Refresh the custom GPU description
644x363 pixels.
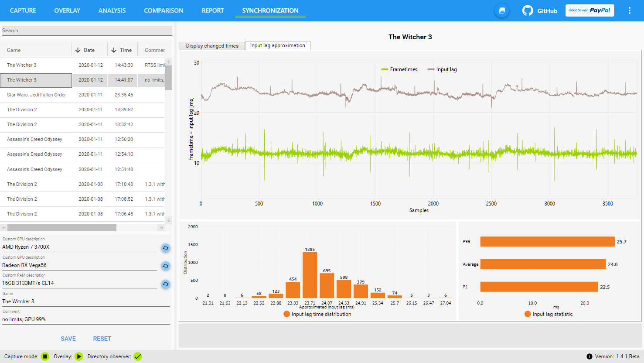tap(166, 266)
